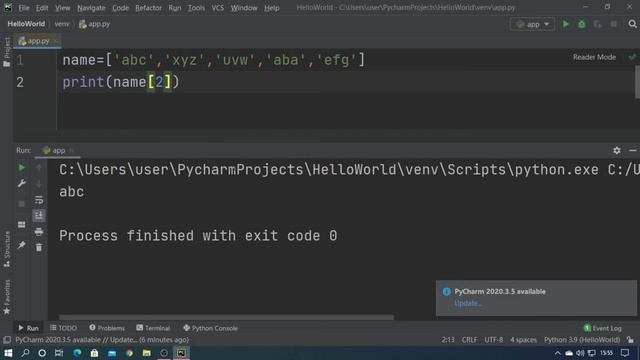Open the VCS menu

218,8
